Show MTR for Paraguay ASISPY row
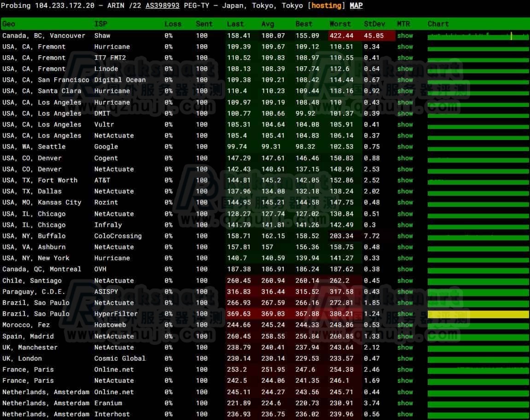 [x=405, y=292]
